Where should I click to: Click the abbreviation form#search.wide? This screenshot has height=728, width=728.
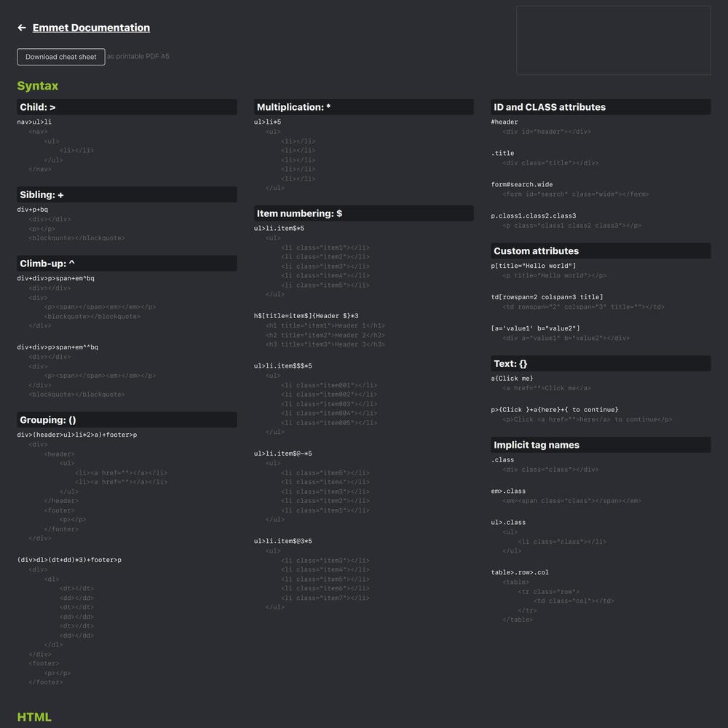522,185
